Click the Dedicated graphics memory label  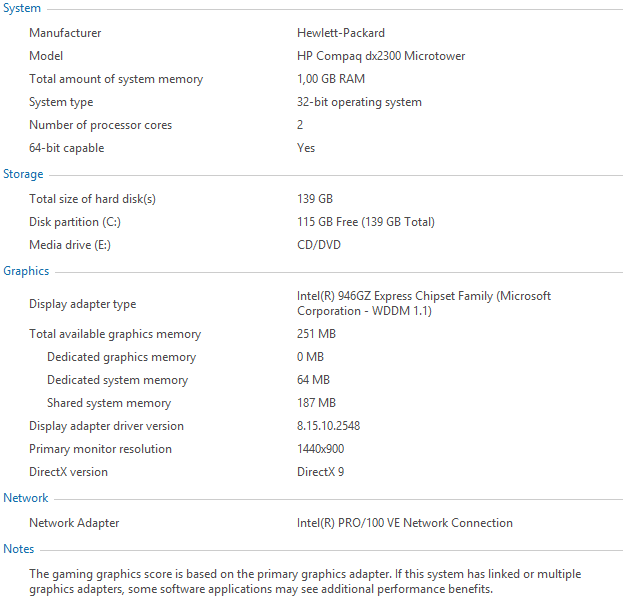122,357
